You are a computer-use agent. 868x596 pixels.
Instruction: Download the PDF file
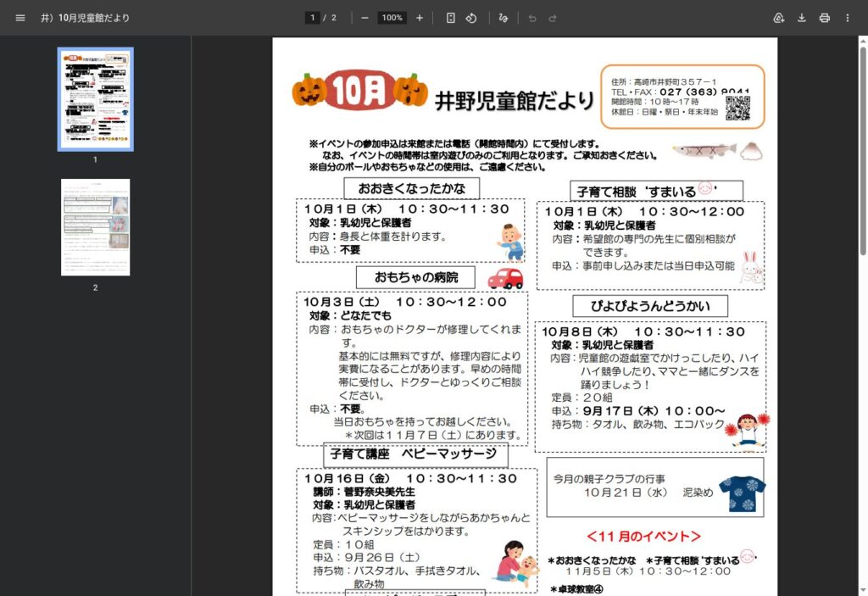click(x=802, y=18)
